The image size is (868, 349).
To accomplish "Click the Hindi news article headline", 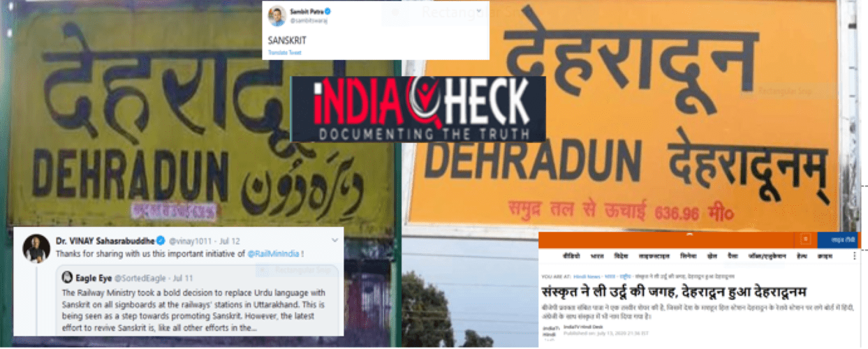I will point(675,292).
